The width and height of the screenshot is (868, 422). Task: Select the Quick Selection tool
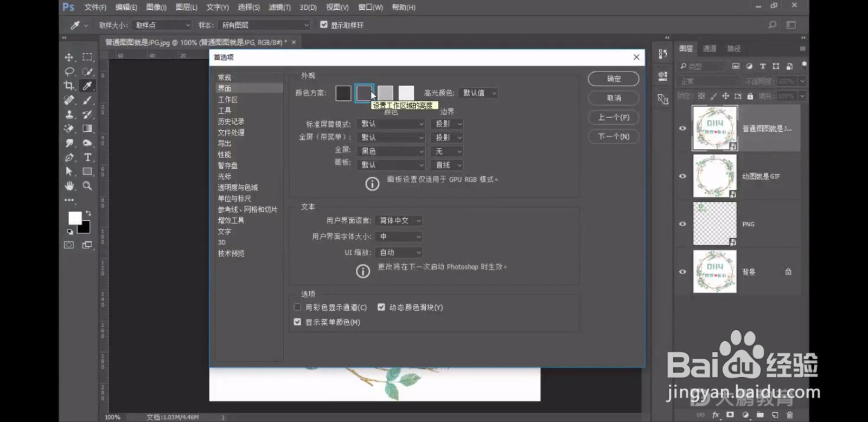click(x=87, y=72)
